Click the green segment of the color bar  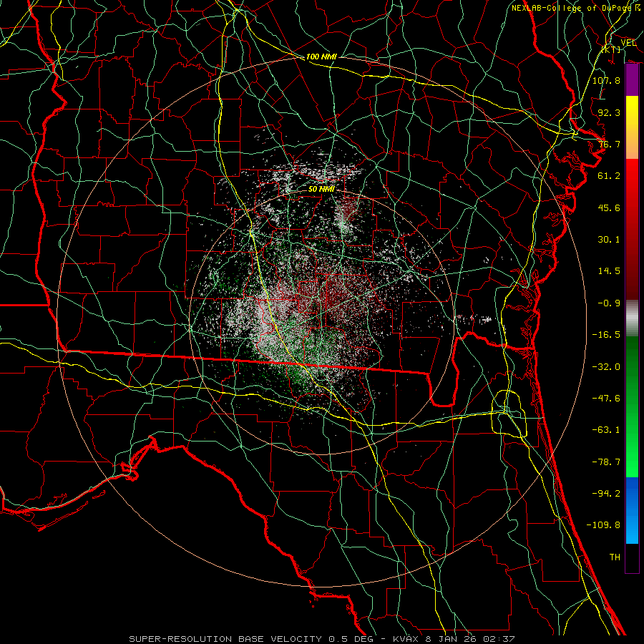(632, 406)
